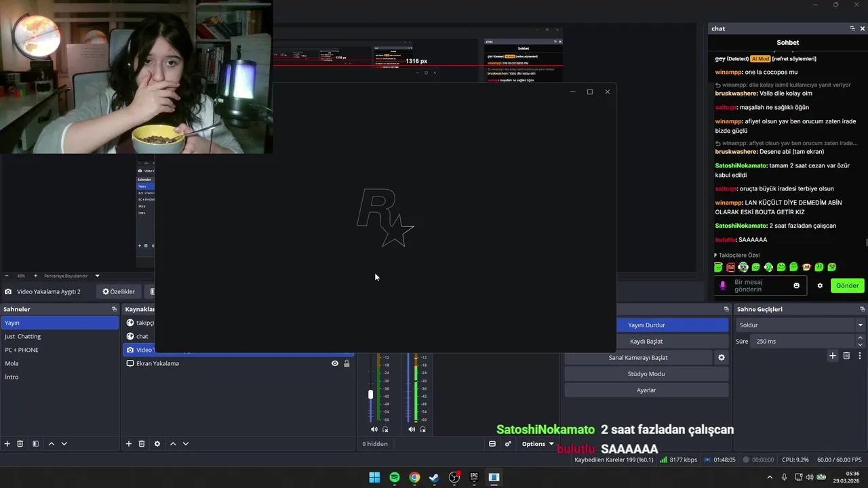Screen dimensions: 868x488
Task: Open Özellikler for Video Yakalama Aygıtı 2
Action: click(x=119, y=291)
